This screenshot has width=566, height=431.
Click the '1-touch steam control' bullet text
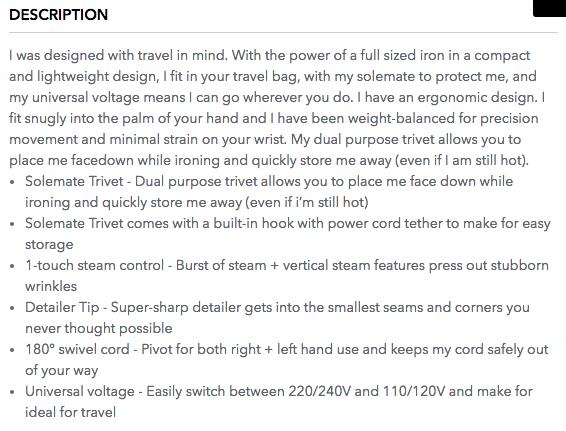pyautogui.click(x=287, y=276)
